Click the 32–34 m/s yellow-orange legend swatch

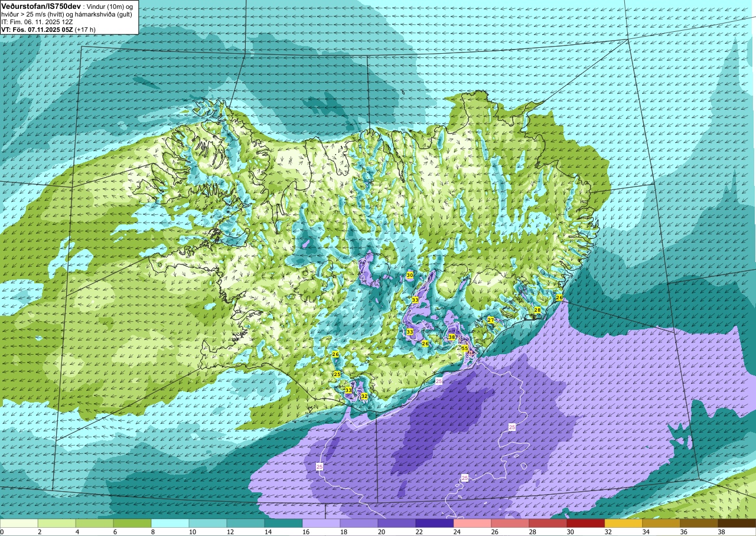tap(624, 523)
